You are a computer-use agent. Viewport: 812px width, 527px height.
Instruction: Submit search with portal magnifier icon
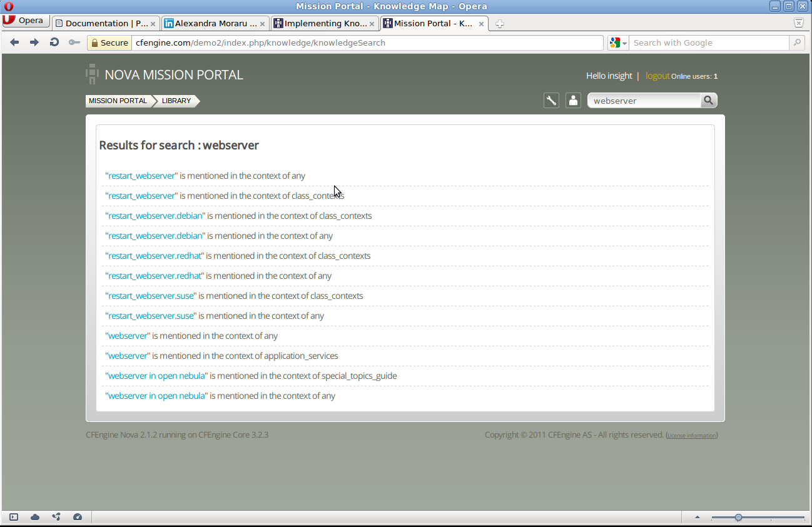click(709, 101)
